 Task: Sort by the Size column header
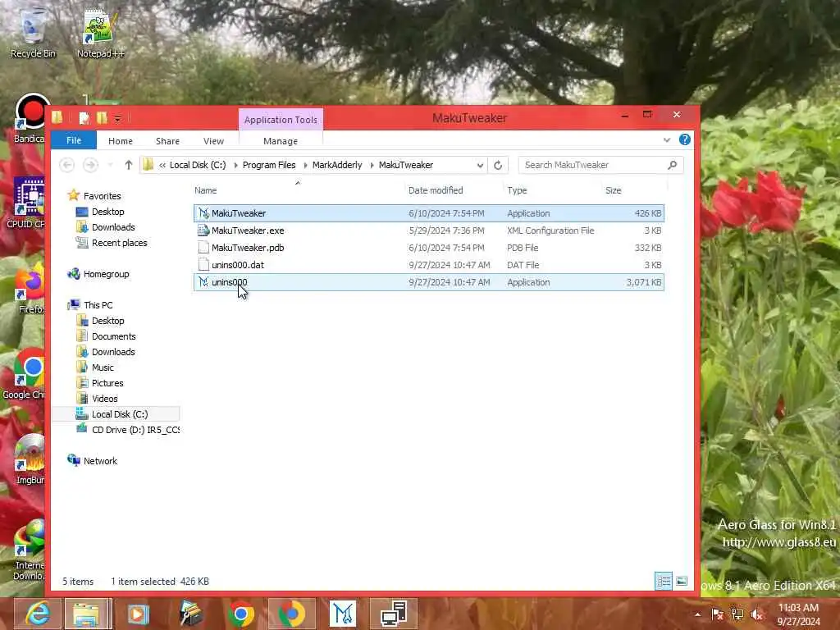coord(614,190)
